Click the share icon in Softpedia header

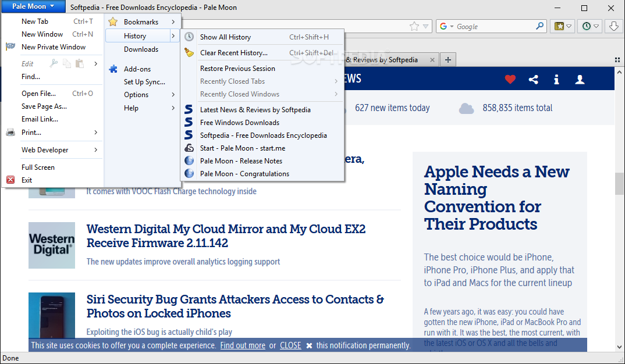point(533,79)
